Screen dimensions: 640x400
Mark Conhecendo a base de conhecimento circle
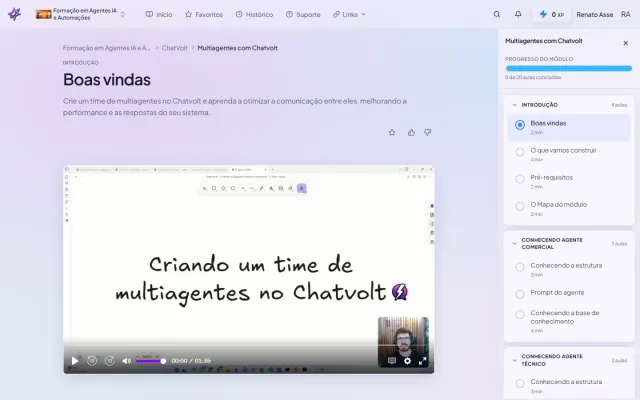tap(520, 315)
